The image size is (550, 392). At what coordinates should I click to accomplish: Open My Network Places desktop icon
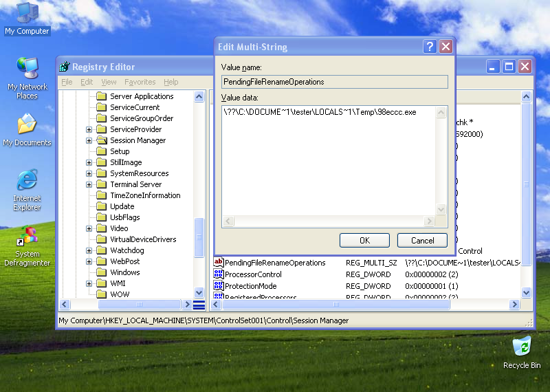[x=27, y=78]
